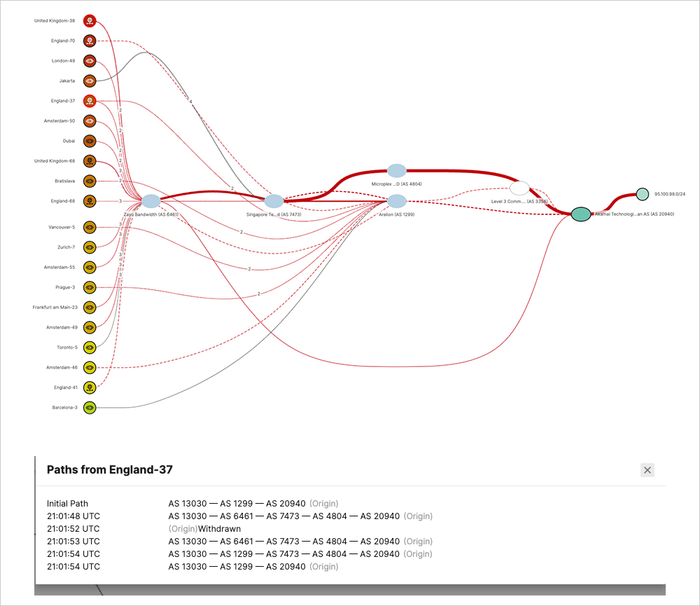Click the Microplex AS 4804 node

click(x=397, y=170)
